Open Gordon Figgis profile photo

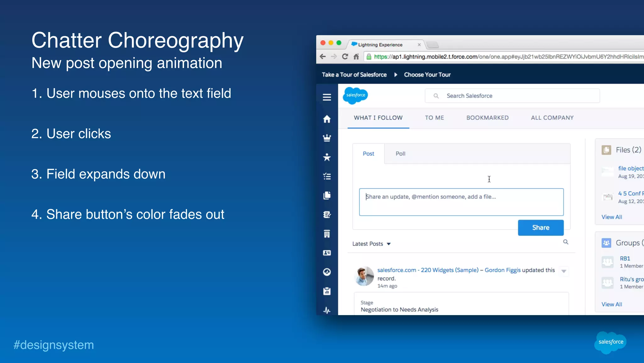tap(364, 276)
